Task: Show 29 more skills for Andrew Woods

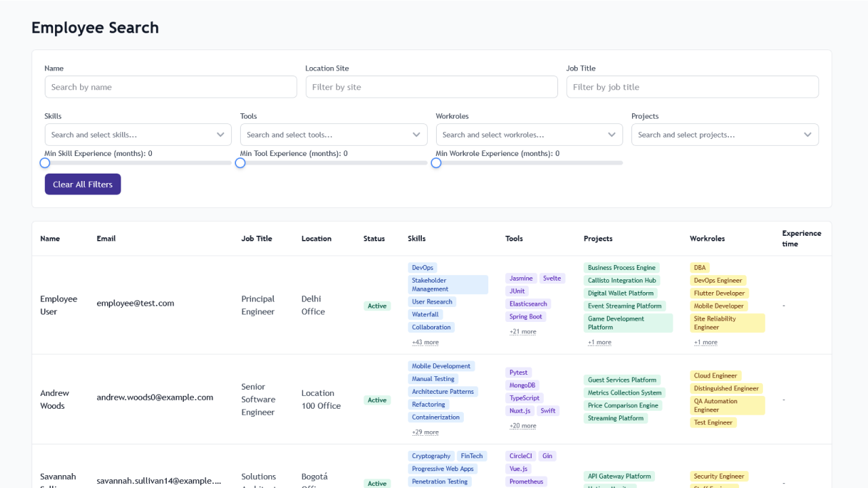Action: 425,432
